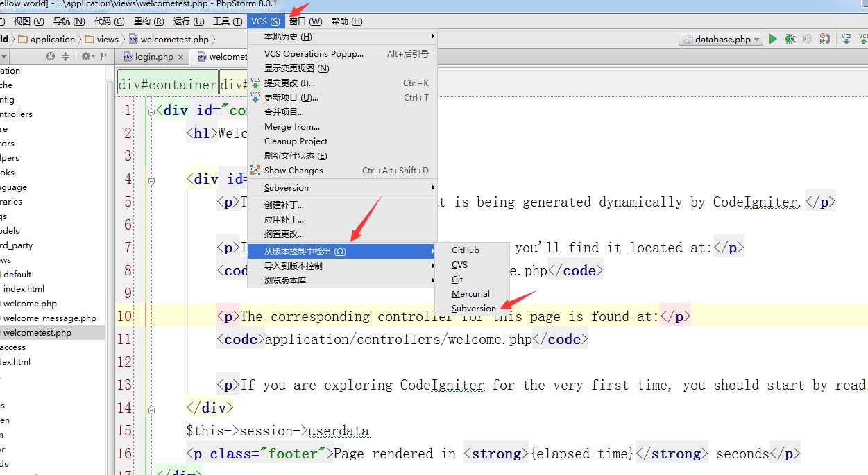The width and height of the screenshot is (868, 475).
Task: Open the project view selector dropdown arrow
Action: click(3, 57)
